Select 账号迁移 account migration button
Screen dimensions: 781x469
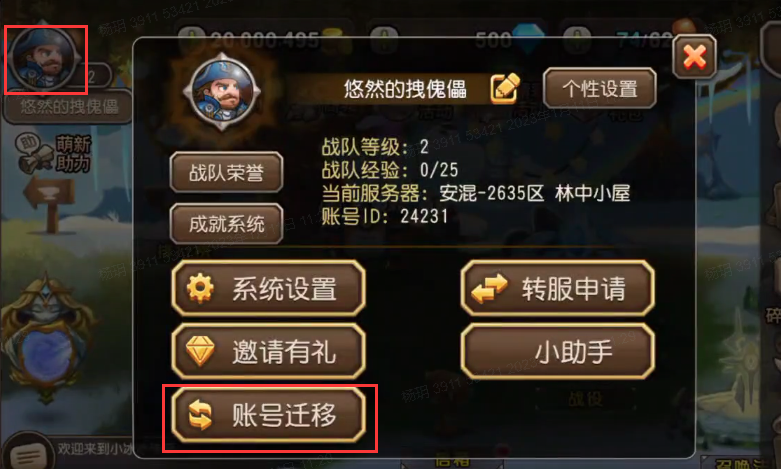(x=268, y=415)
